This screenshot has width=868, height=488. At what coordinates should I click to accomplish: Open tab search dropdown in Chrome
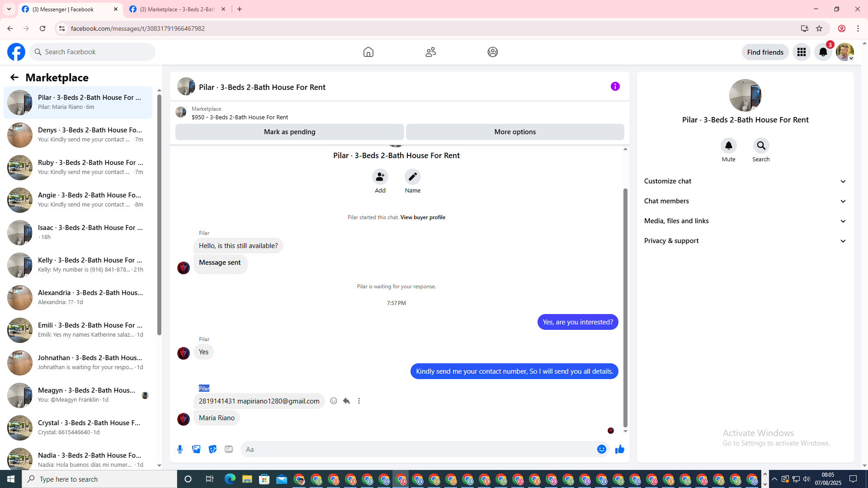(x=9, y=9)
